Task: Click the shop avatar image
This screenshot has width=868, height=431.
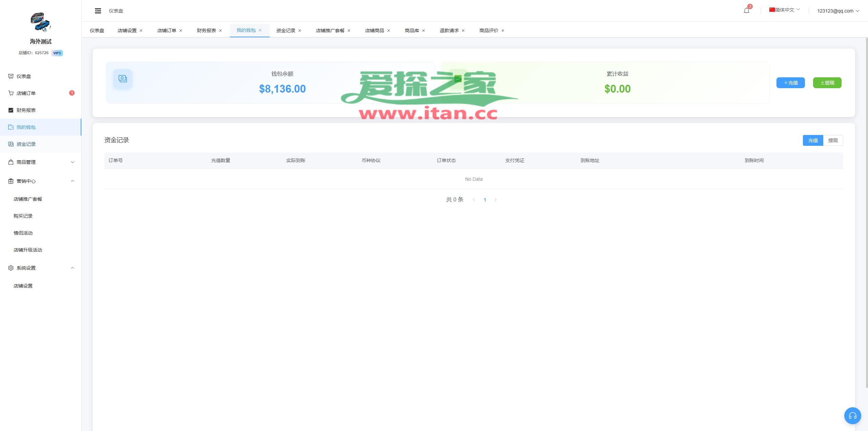Action: pyautogui.click(x=40, y=22)
